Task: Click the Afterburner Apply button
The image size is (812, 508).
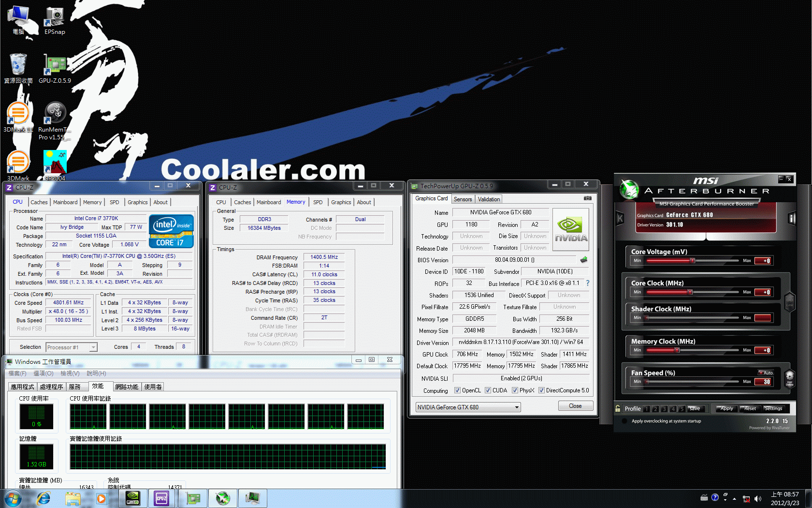Action: 726,409
